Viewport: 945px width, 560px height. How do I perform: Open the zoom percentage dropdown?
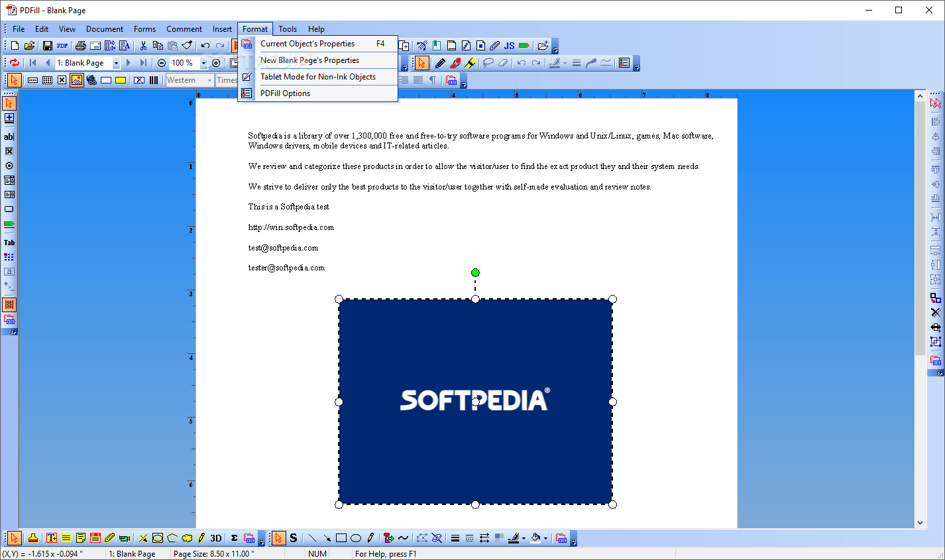pos(203,63)
